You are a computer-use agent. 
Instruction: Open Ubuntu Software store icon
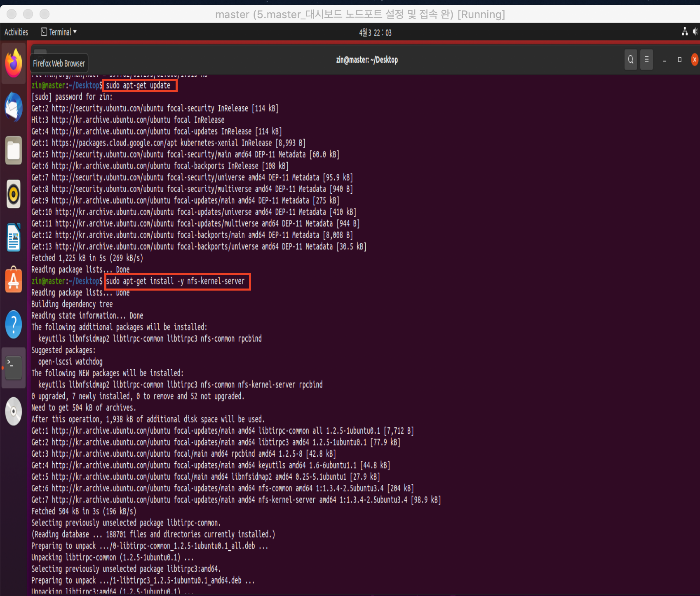(x=14, y=281)
